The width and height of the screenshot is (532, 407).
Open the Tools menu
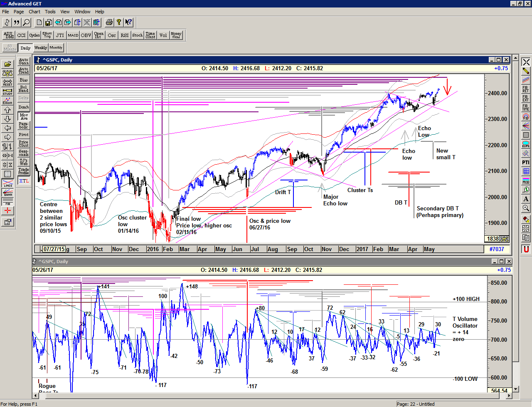(50, 12)
